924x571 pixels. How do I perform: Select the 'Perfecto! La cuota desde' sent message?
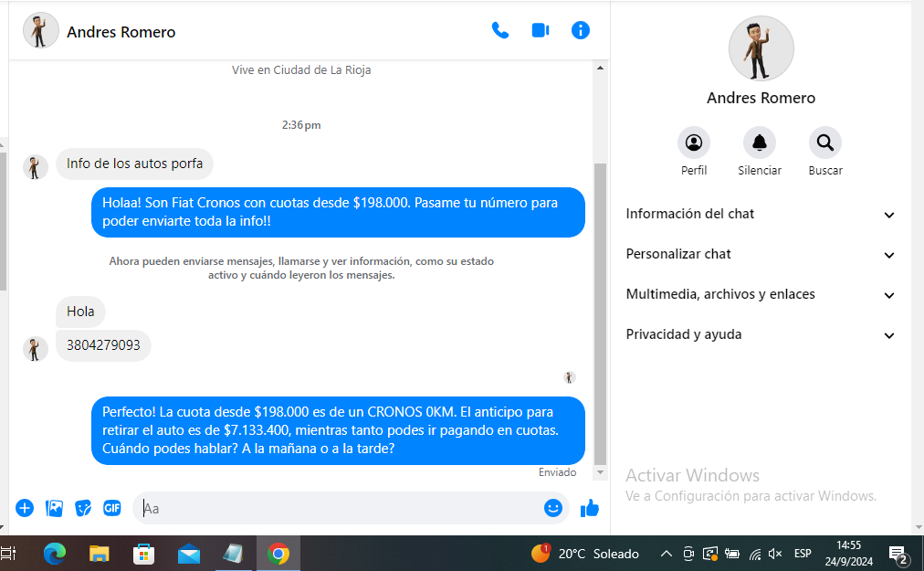[338, 430]
